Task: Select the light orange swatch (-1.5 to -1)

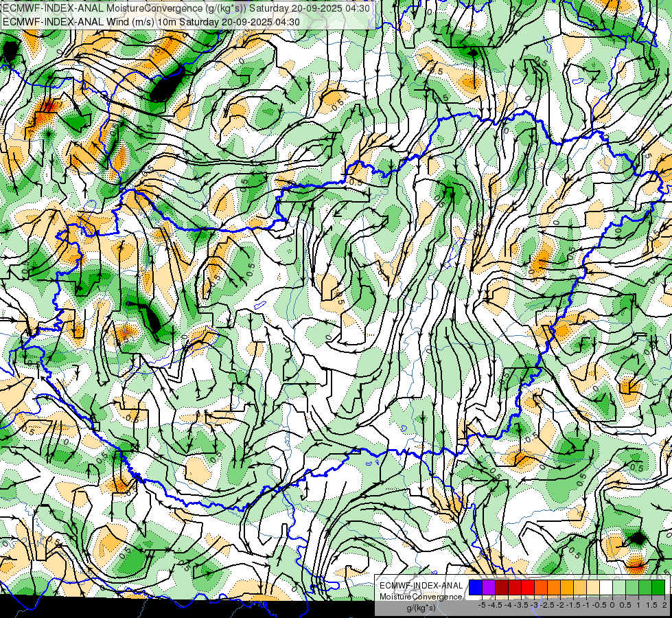Action: click(x=580, y=587)
